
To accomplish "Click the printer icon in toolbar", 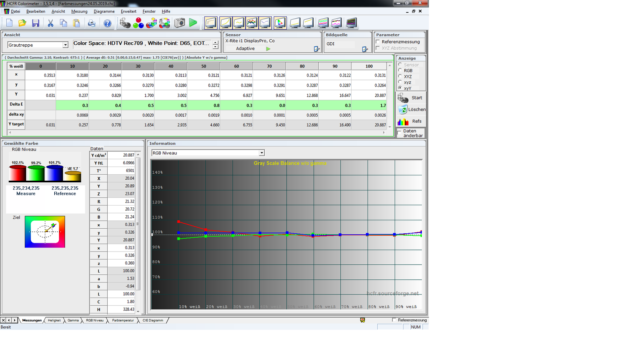I will [92, 23].
